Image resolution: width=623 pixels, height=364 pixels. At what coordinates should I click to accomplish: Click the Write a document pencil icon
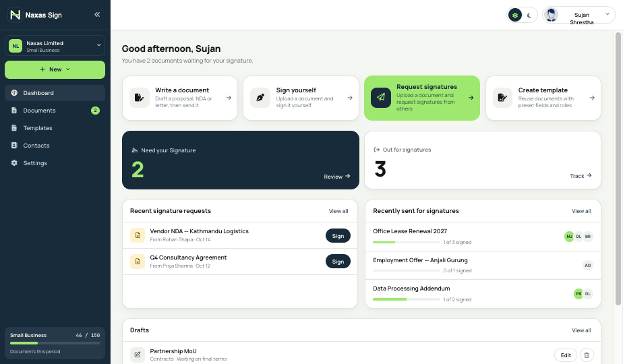point(140,98)
